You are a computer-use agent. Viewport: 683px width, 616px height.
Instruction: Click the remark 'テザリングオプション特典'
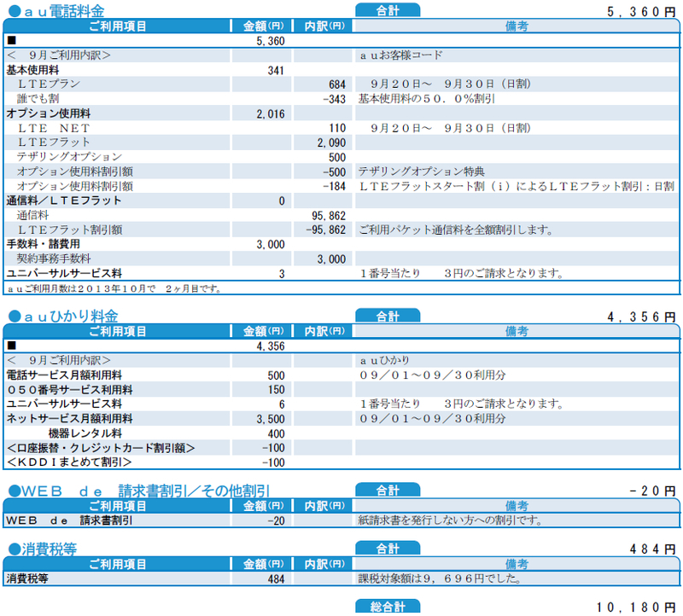tap(421, 171)
